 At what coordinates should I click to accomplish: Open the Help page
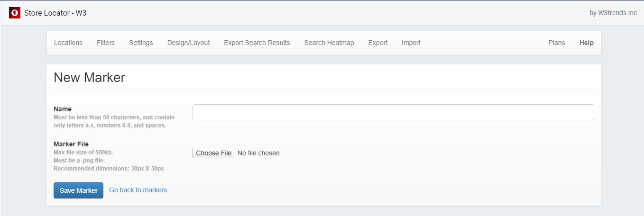tap(587, 43)
